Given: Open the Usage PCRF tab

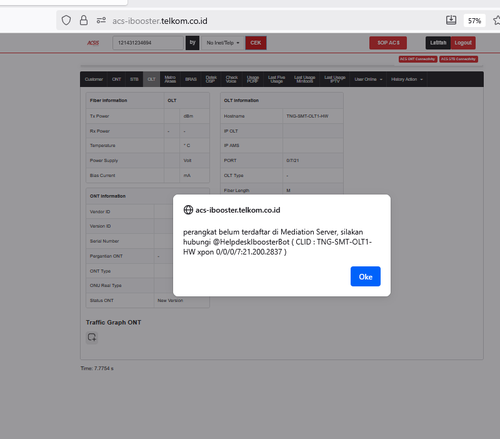Looking at the screenshot, I should (x=253, y=79).
